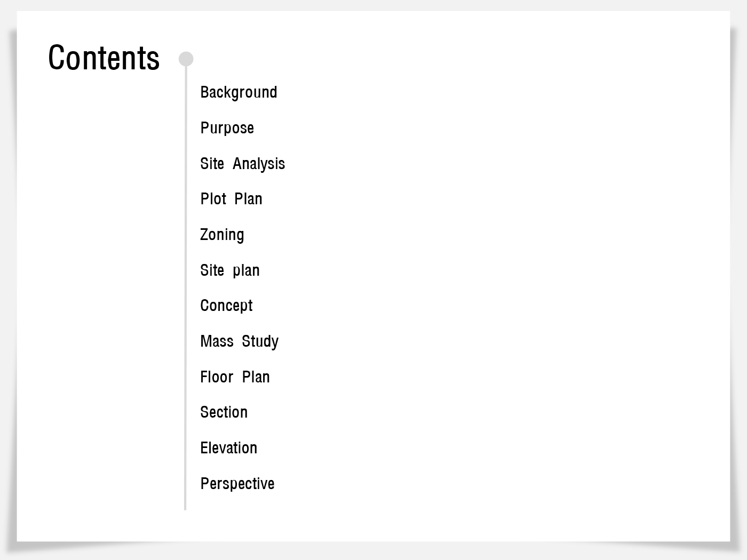
Task: Select the Site Analysis item
Action: click(x=242, y=164)
